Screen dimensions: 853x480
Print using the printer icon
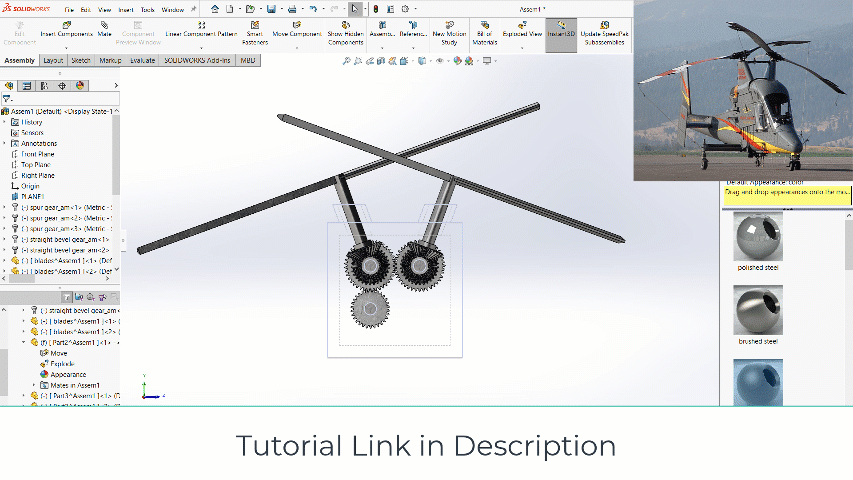tap(292, 9)
